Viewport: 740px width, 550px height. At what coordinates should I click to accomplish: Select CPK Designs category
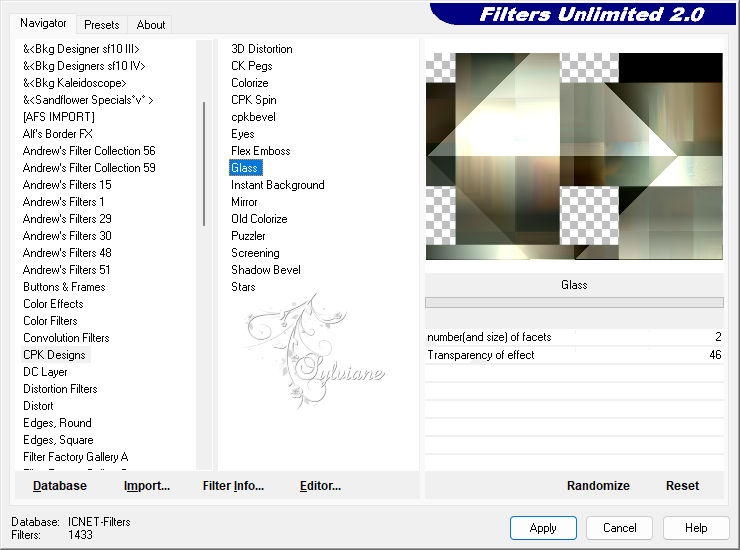[x=55, y=355]
